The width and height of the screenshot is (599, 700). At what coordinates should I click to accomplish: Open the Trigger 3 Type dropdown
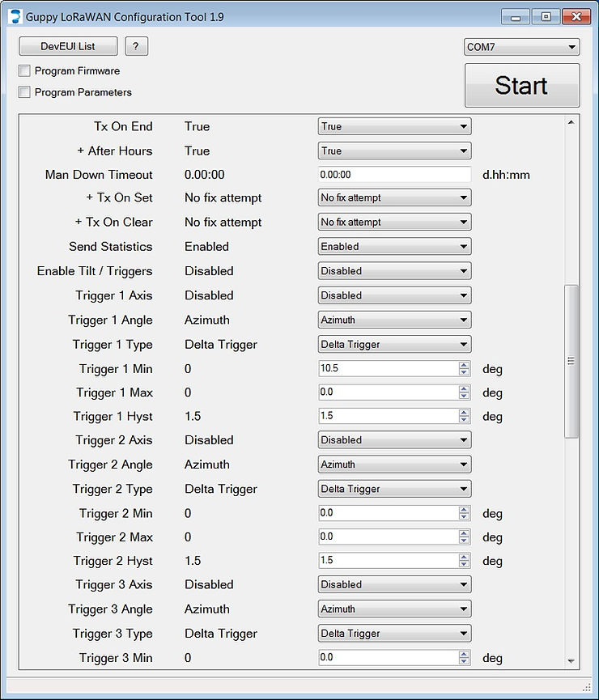pos(394,634)
